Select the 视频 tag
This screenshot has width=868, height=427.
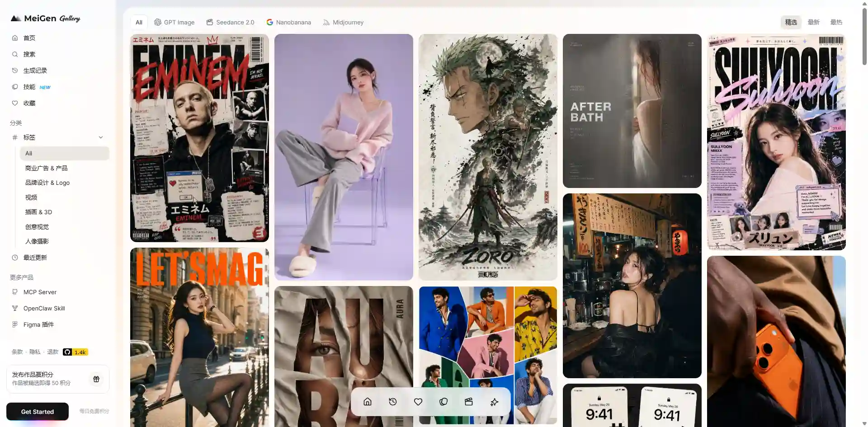click(31, 197)
